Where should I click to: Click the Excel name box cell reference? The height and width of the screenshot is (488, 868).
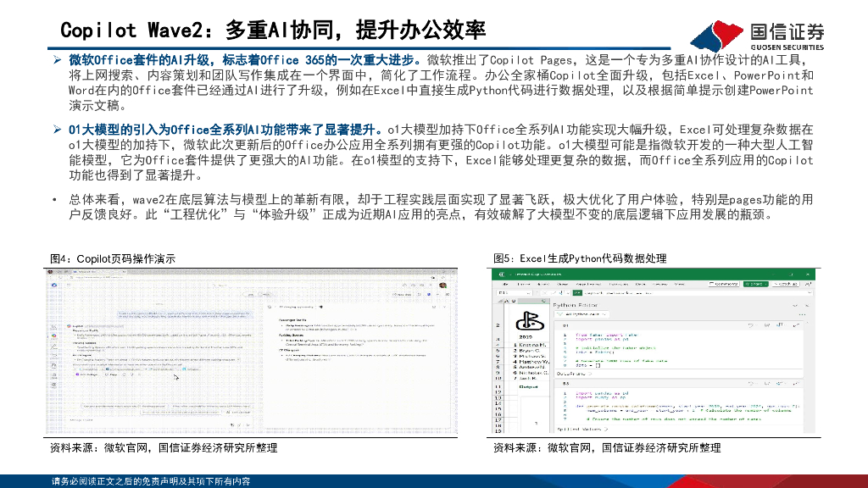point(514,292)
